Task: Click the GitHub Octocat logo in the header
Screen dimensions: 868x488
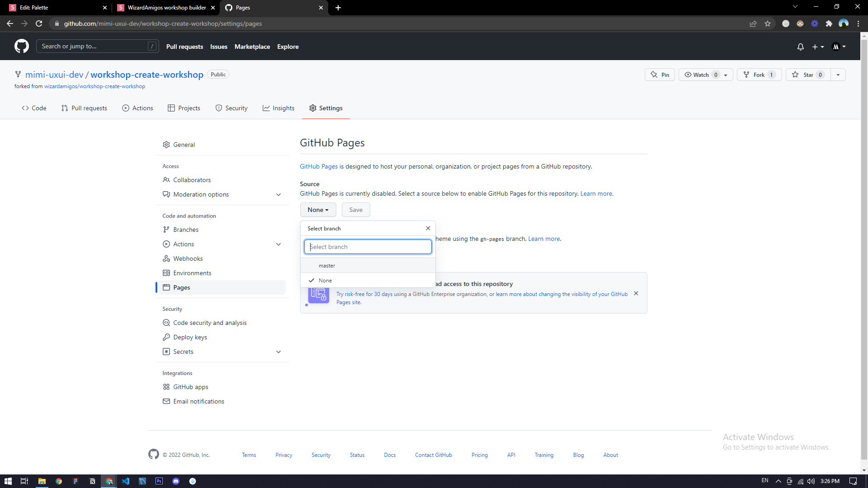Action: (21, 46)
